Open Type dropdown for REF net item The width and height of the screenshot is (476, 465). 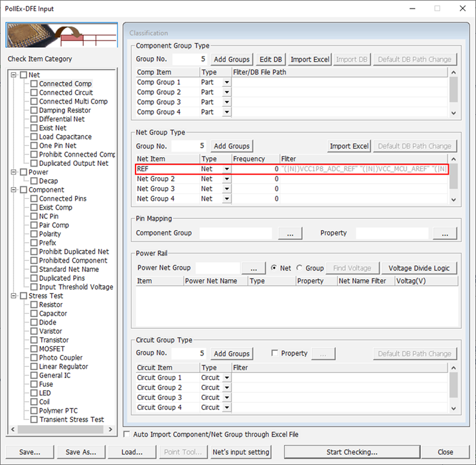point(226,170)
